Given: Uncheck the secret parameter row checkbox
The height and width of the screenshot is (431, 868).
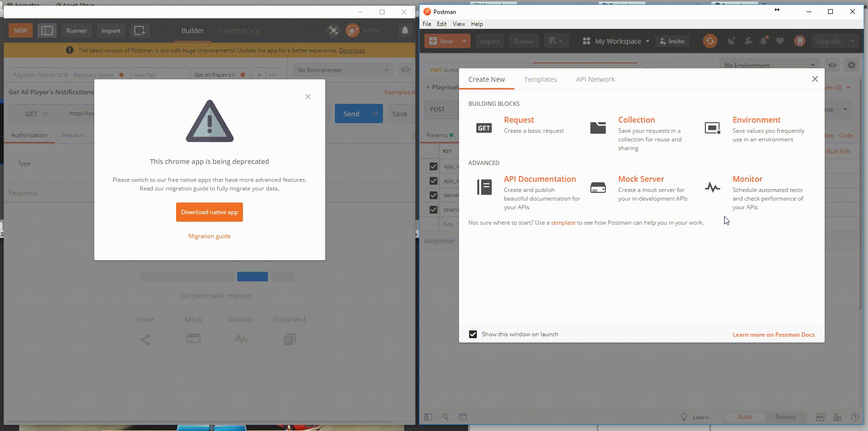Looking at the screenshot, I should 434,195.
